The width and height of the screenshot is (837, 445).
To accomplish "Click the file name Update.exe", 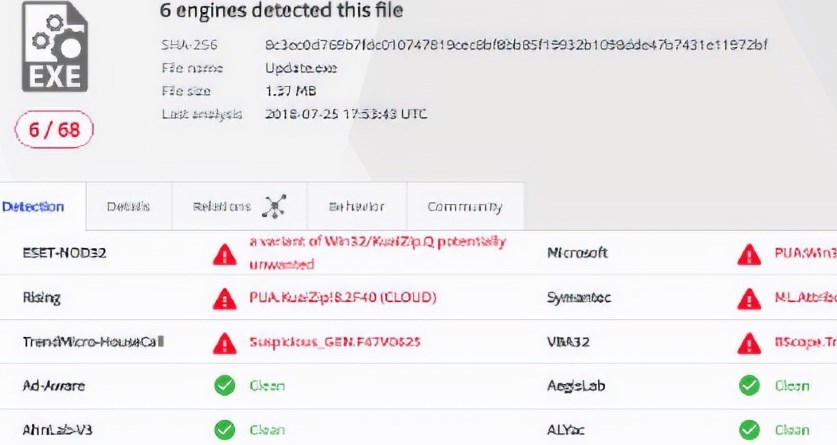I will [301, 68].
